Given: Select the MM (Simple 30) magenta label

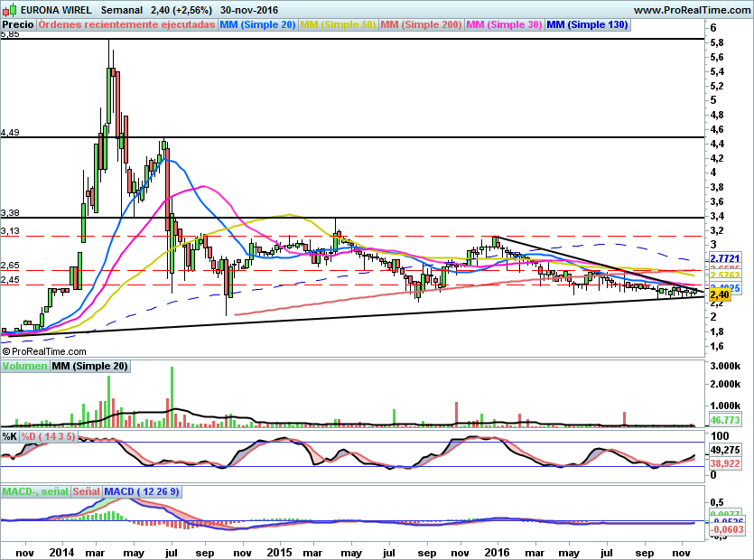Looking at the screenshot, I should (504, 24).
